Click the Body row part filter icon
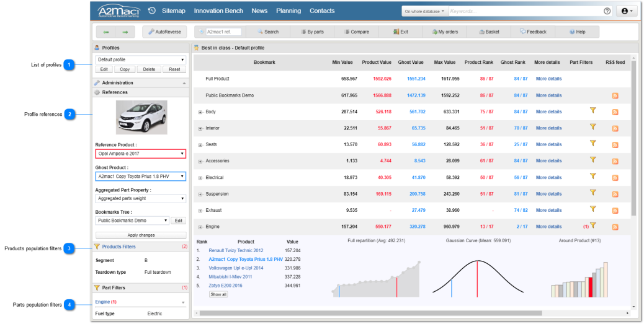 [x=593, y=110]
